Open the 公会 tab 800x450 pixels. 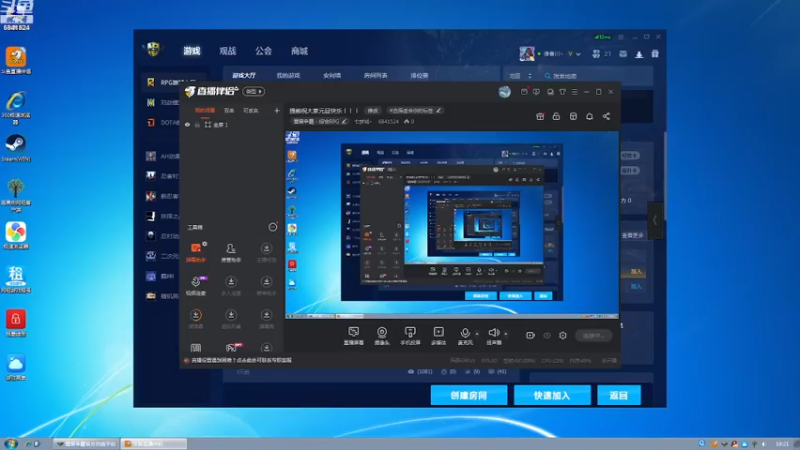[263, 51]
